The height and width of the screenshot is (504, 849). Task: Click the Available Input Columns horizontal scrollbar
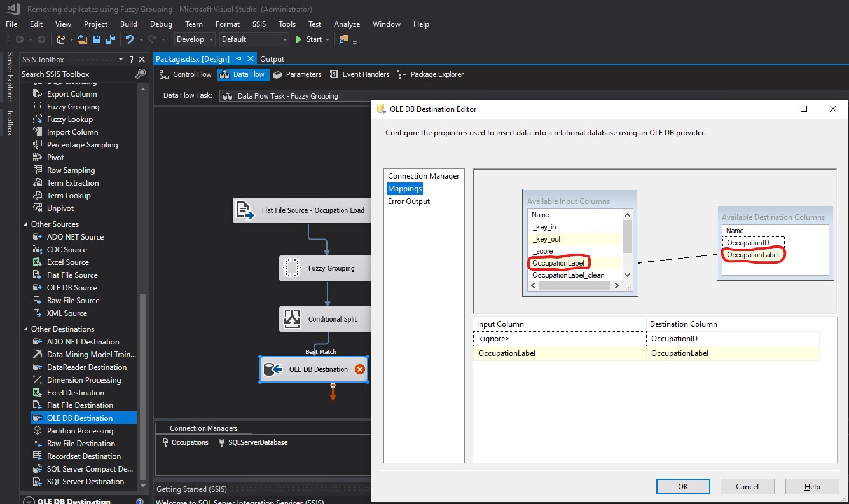(x=576, y=286)
